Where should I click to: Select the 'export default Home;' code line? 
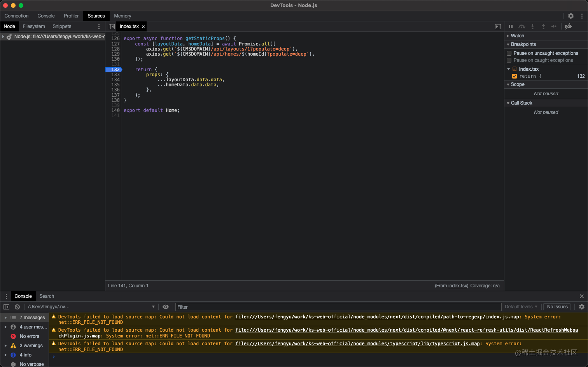(x=152, y=110)
